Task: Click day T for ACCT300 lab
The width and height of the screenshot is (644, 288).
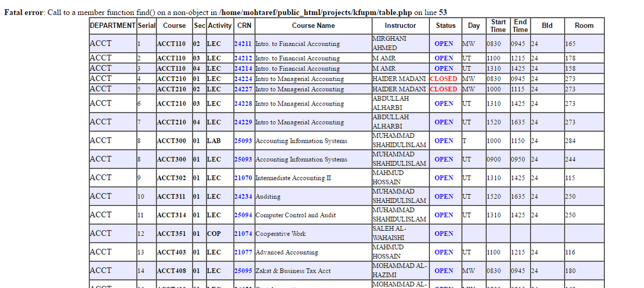Action: 465,141
